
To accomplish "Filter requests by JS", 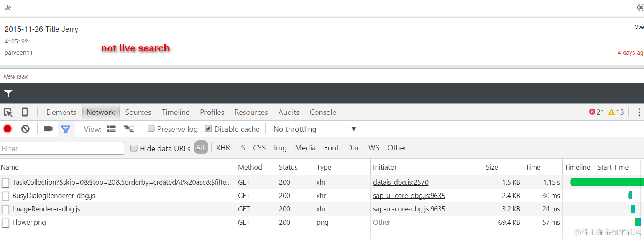I will [241, 147].
